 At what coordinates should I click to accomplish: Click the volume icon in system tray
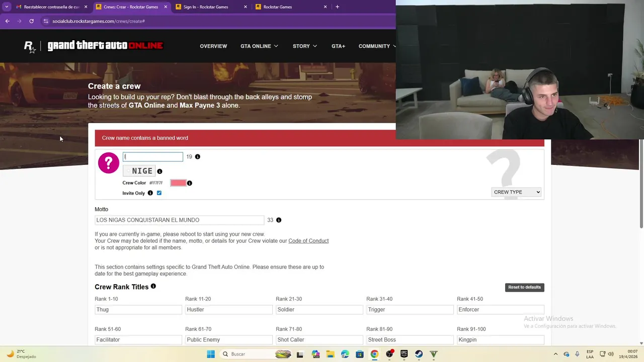pyautogui.click(x=612, y=354)
